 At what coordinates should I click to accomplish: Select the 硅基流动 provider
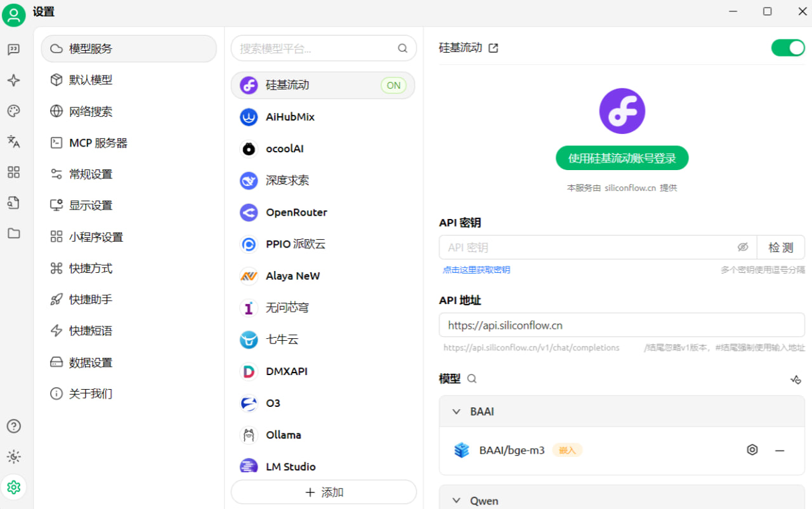click(x=323, y=85)
